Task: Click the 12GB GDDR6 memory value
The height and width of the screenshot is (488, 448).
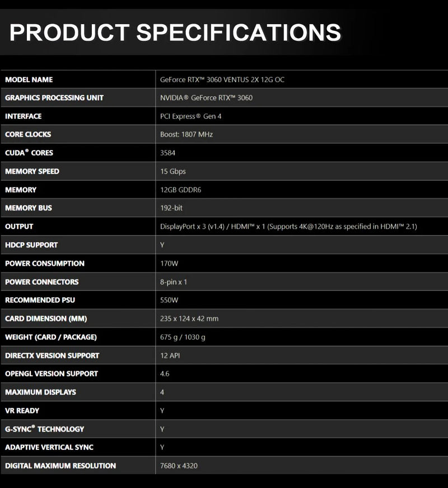Action: pyautogui.click(x=181, y=190)
